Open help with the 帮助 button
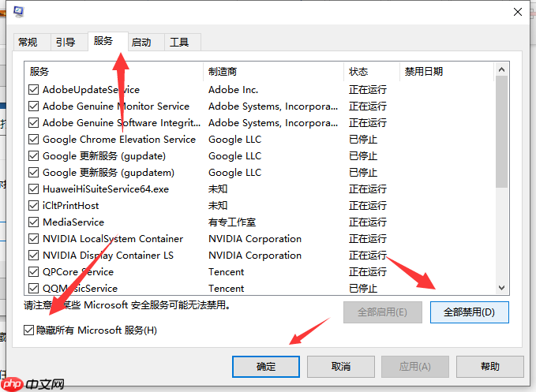This screenshot has width=536, height=392. pos(490,367)
